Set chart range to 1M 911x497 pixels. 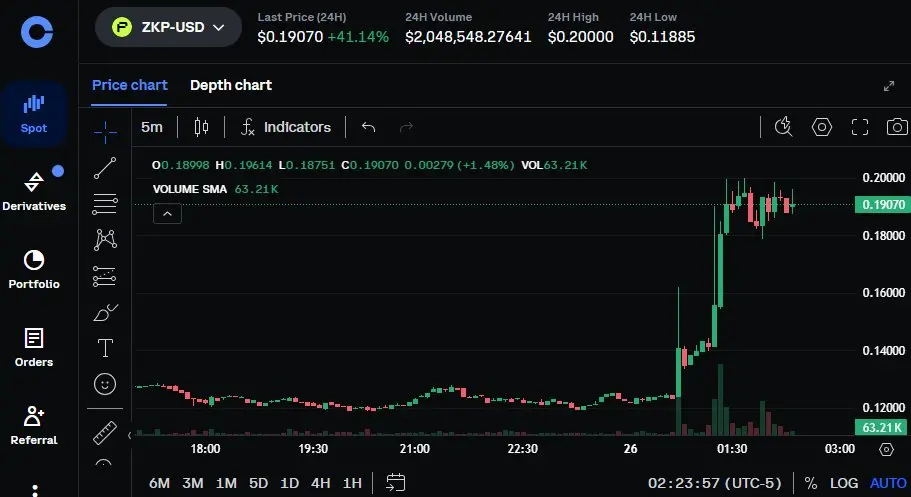coord(226,483)
